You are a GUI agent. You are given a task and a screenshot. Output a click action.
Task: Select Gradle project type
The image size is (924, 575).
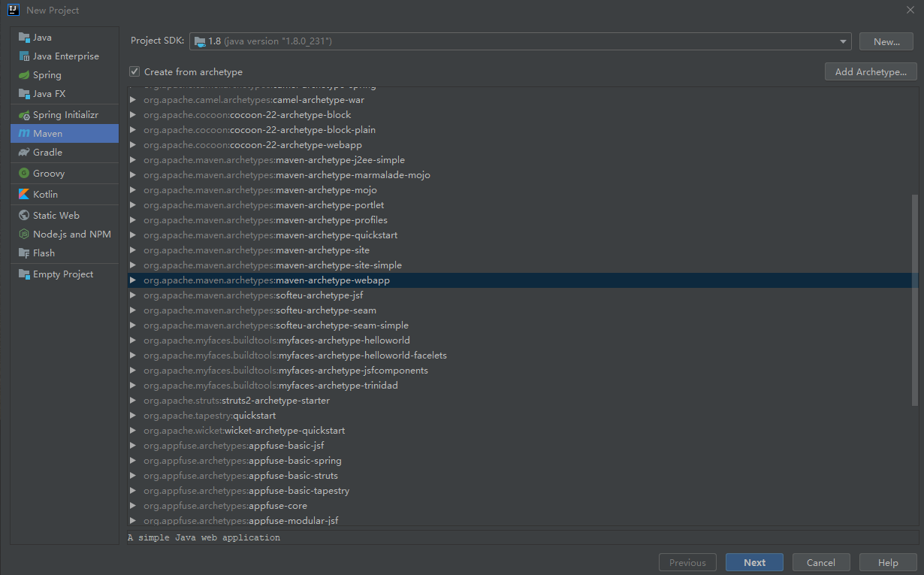[65, 153]
